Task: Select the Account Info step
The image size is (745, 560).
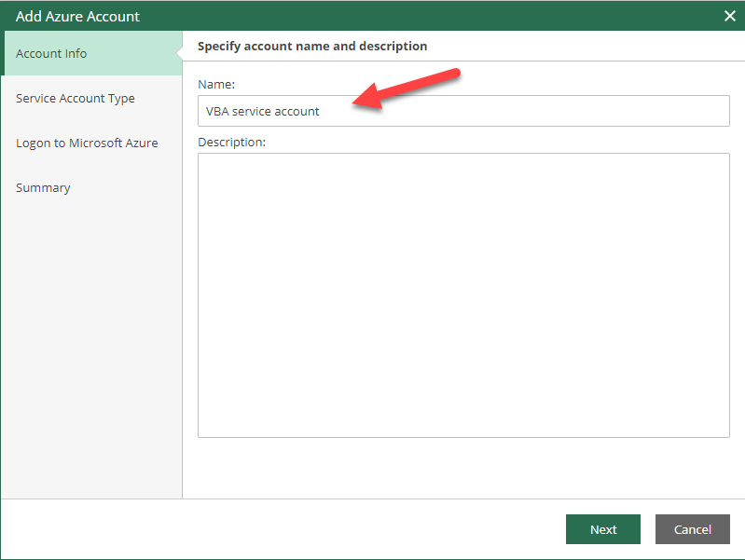Action: [x=93, y=53]
